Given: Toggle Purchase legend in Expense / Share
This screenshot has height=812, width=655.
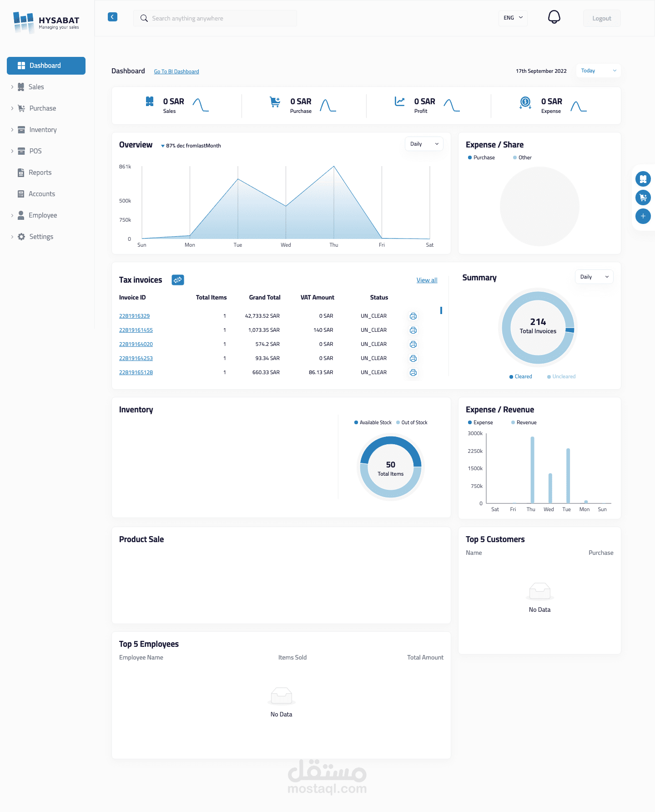Looking at the screenshot, I should pos(481,157).
